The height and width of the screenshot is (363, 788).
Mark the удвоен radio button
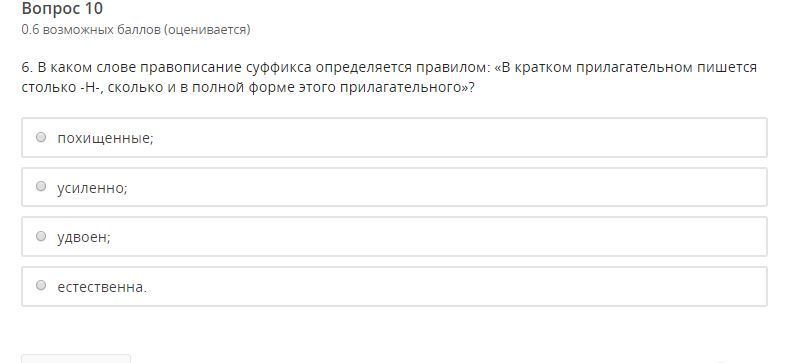coord(41,236)
